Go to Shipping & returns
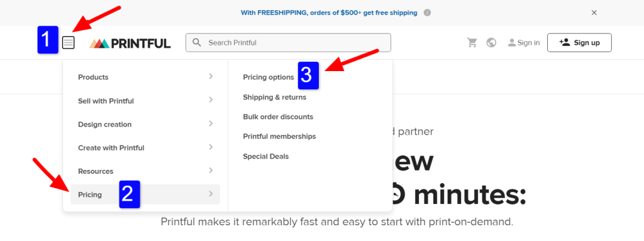Screen dimensions: 644x241 click(x=274, y=98)
